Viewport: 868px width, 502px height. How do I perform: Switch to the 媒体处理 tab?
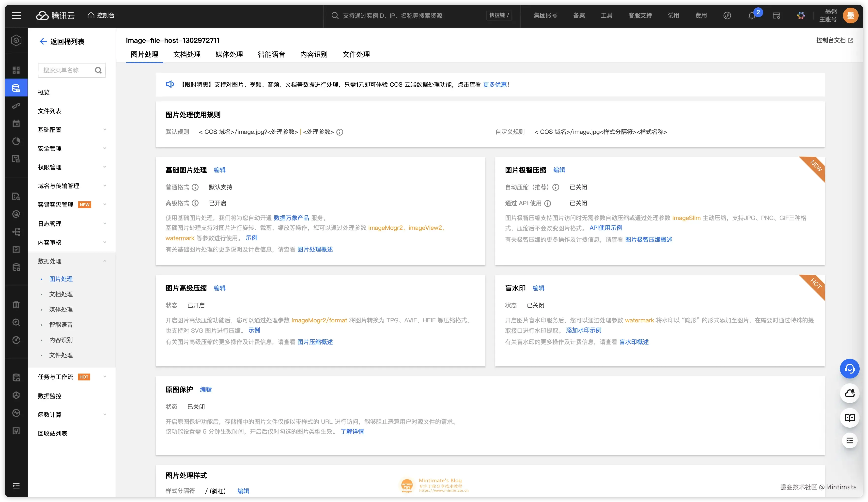[x=229, y=54]
